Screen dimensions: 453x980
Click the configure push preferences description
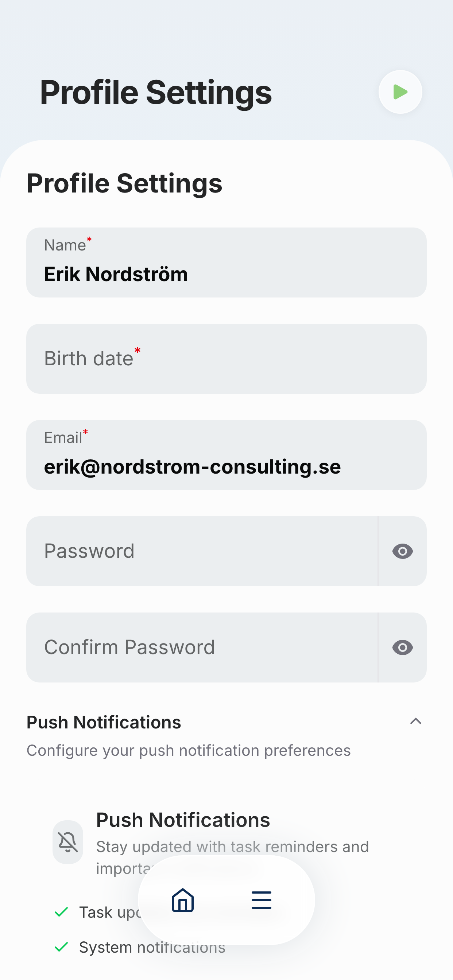coord(189,751)
